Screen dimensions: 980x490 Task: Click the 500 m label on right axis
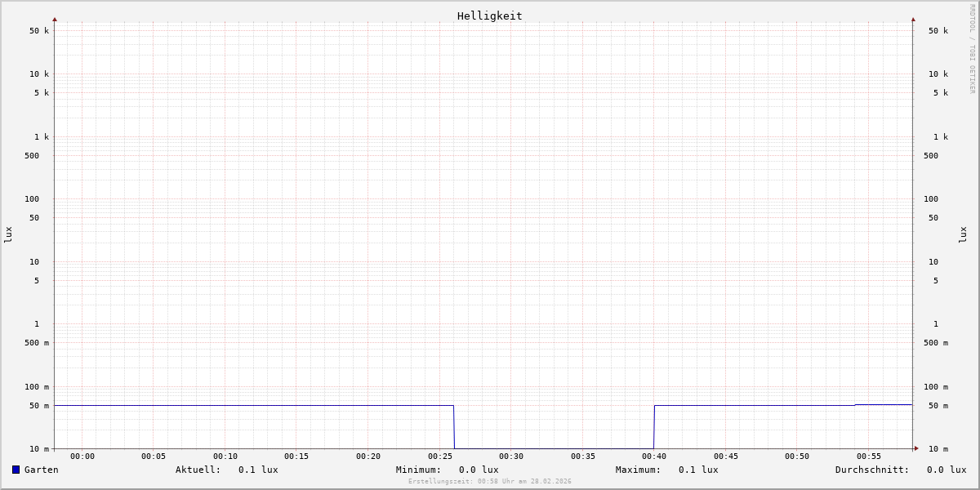point(936,343)
